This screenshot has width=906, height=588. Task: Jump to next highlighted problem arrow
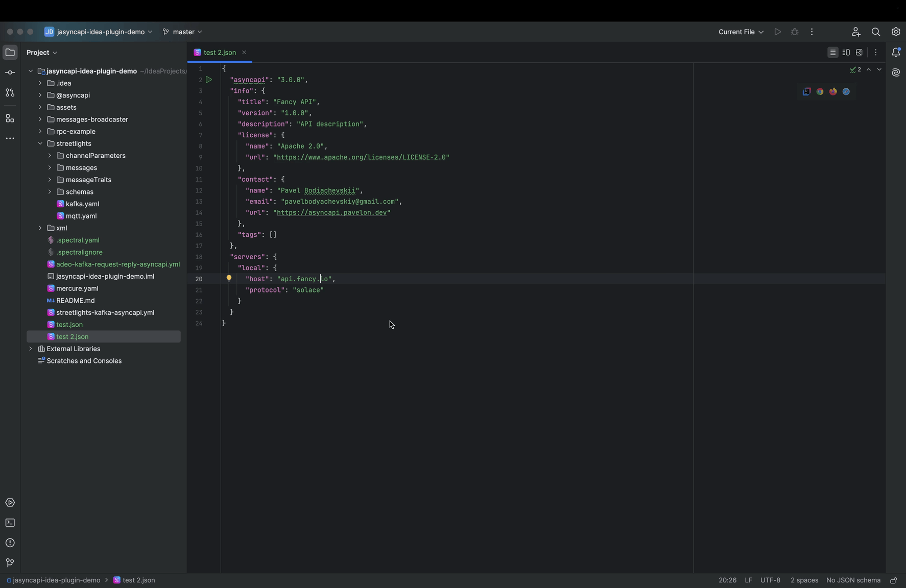click(x=879, y=69)
